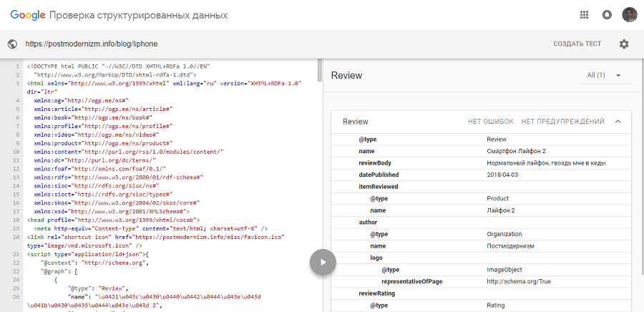Click the Лайфон 2 name value
This screenshot has width=644, height=312.
click(501, 210)
